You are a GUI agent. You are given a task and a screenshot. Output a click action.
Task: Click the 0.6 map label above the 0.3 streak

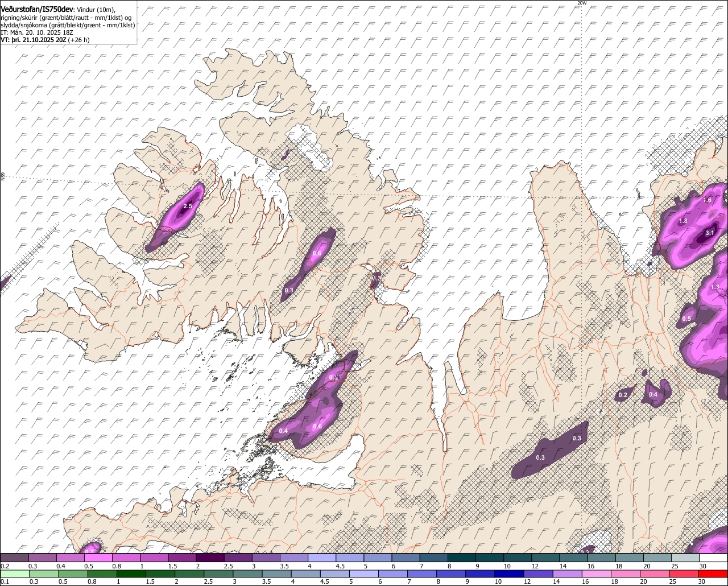(x=317, y=253)
